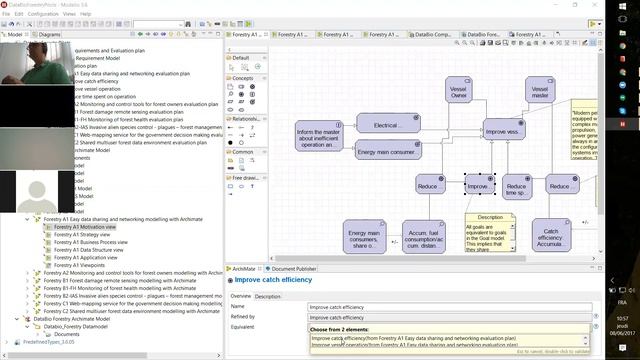Screen dimensions: 640x360
Task: Open the Configuration menu
Action: click(43, 14)
